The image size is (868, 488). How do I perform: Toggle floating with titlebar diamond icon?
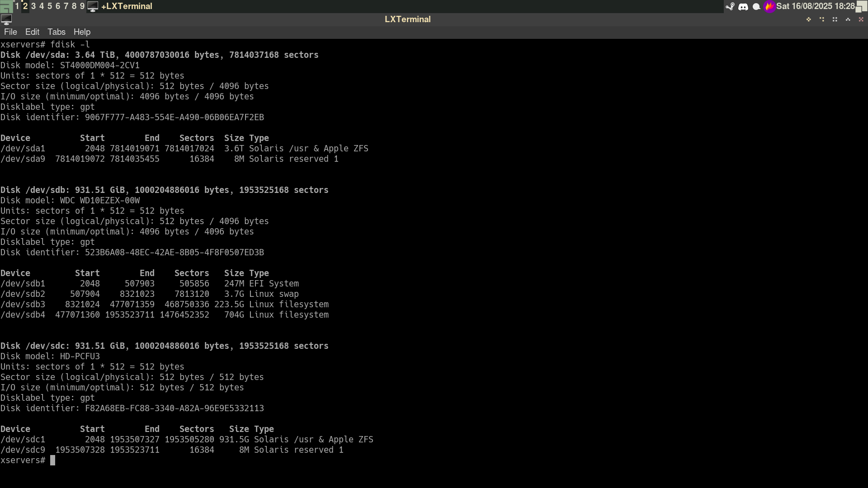point(809,19)
